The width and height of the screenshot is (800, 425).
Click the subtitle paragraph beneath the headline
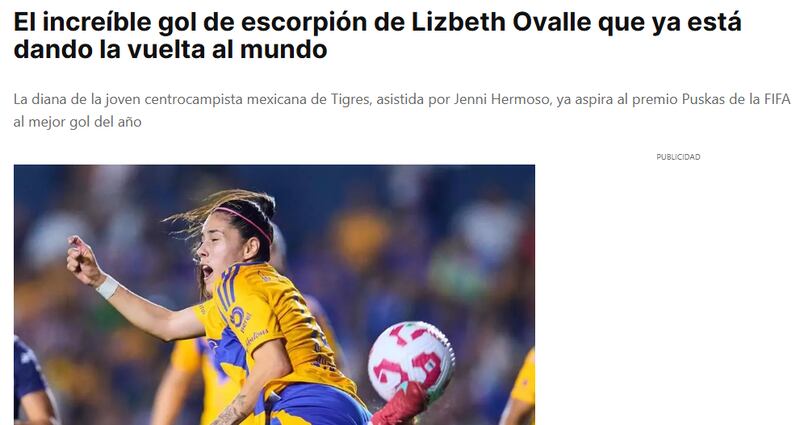(x=402, y=110)
